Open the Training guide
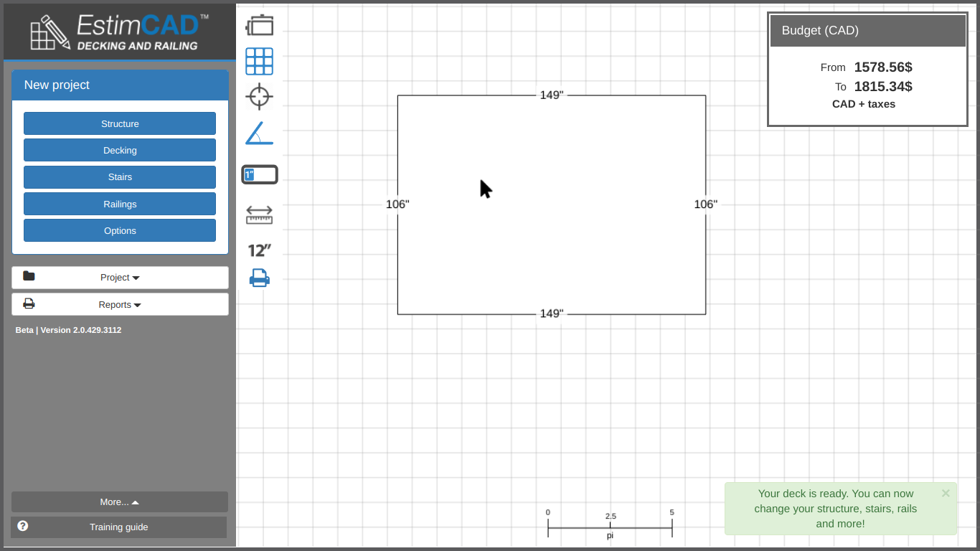Screen dimensions: 980x551 coord(119,527)
